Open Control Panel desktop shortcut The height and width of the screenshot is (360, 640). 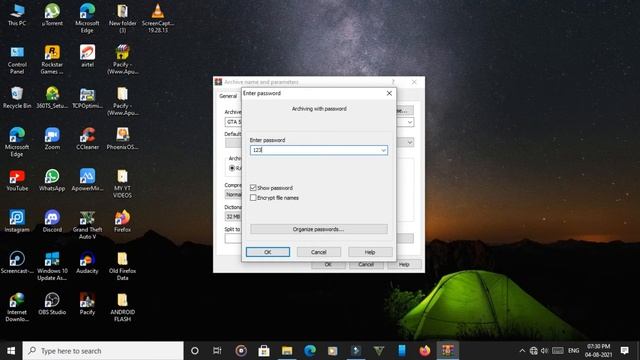click(x=17, y=60)
